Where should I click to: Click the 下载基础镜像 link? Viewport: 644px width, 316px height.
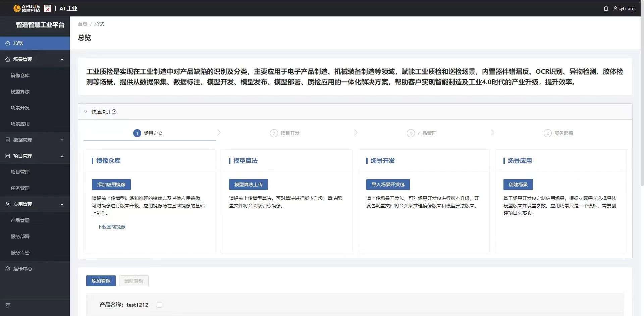[111, 227]
